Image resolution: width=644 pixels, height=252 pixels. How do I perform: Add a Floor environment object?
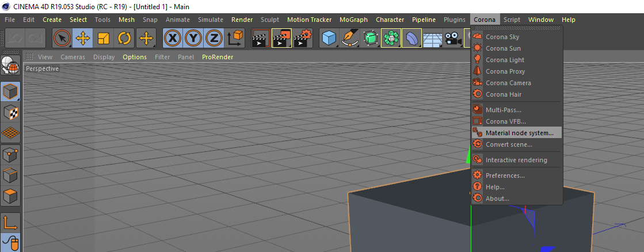click(x=432, y=39)
